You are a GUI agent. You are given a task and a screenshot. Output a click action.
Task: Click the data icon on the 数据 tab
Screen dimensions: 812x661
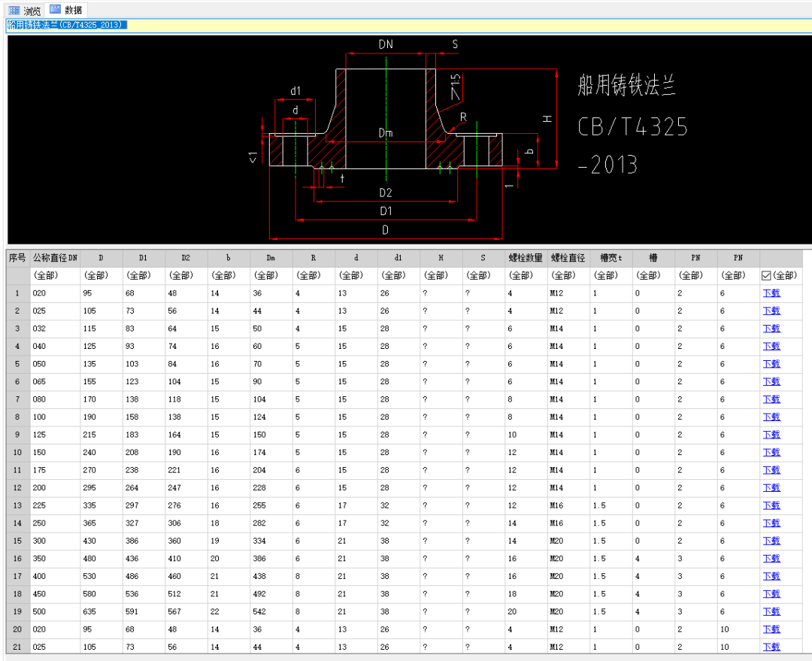[55, 10]
